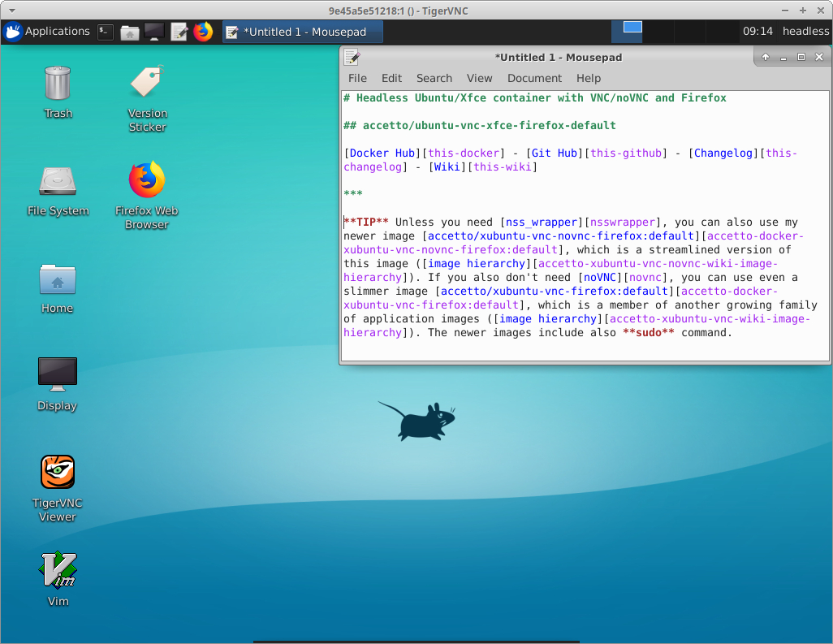Launch Firefox from the top panel
The height and width of the screenshot is (644, 833).
pyautogui.click(x=203, y=32)
